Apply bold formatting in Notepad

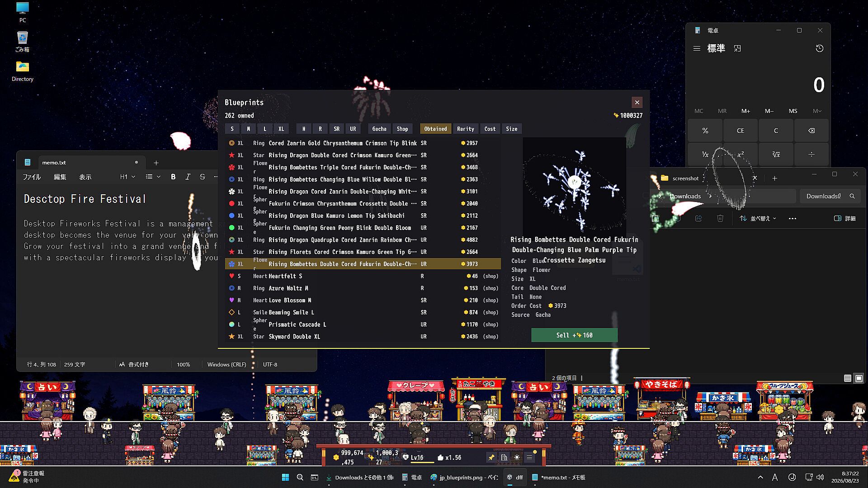click(x=173, y=177)
